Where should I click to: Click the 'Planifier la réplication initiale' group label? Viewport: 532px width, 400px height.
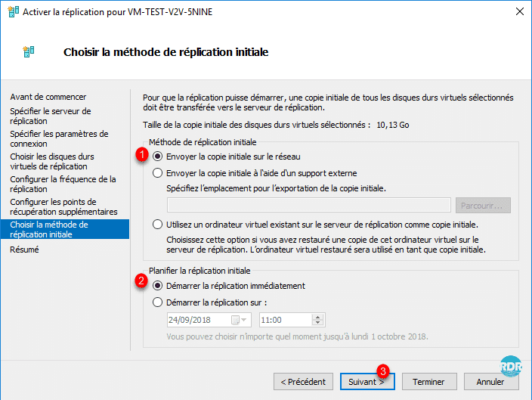tap(200, 271)
